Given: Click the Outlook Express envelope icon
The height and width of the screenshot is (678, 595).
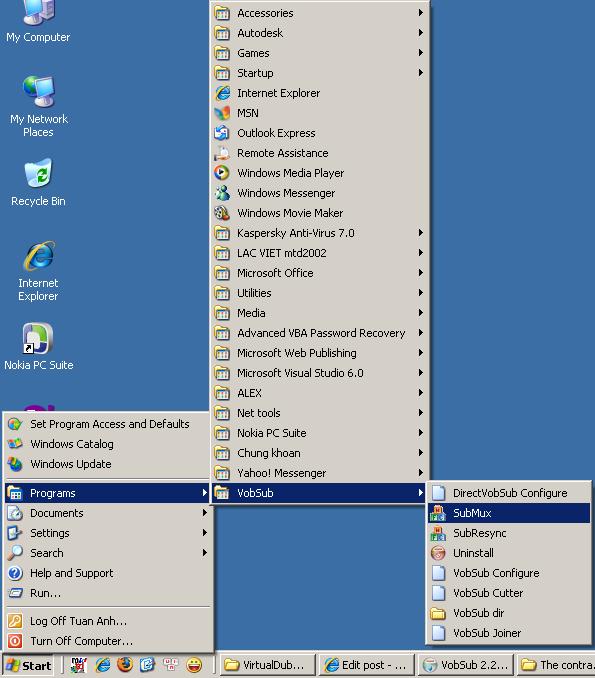Looking at the screenshot, I should pos(222,133).
